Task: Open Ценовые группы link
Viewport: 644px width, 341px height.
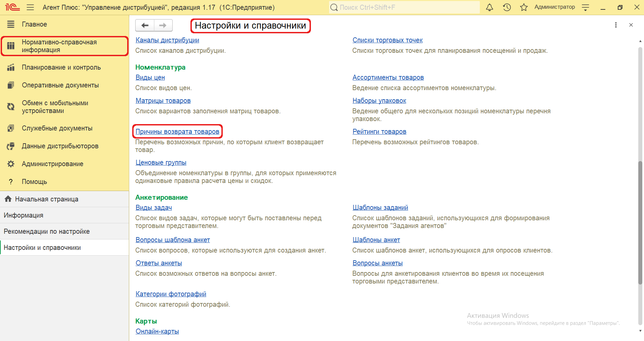Action: tap(161, 162)
